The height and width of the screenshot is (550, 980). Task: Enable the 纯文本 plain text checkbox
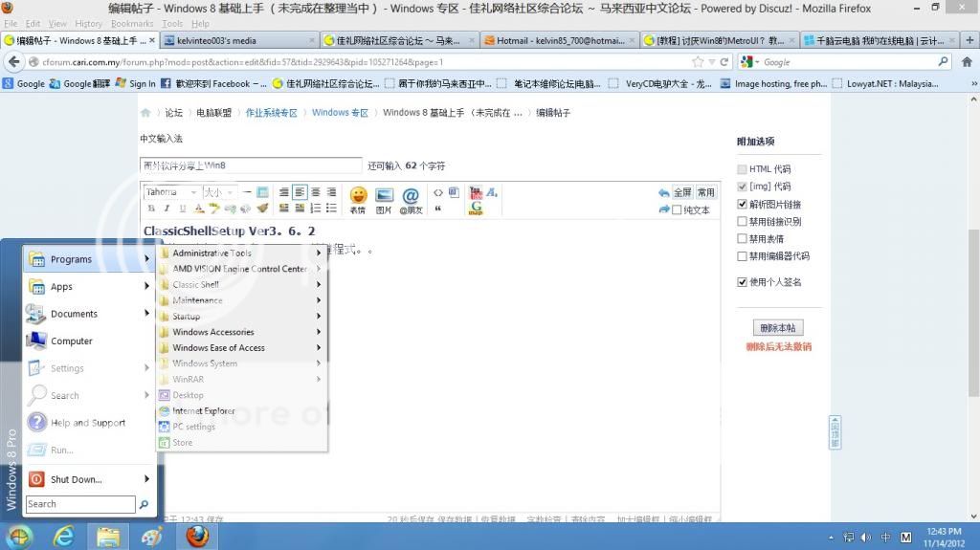click(678, 209)
